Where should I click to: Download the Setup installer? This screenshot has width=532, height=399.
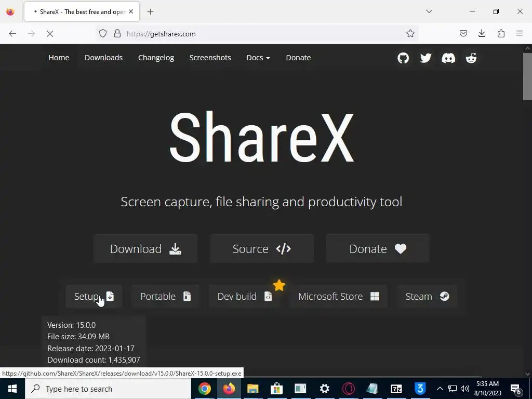tap(94, 296)
